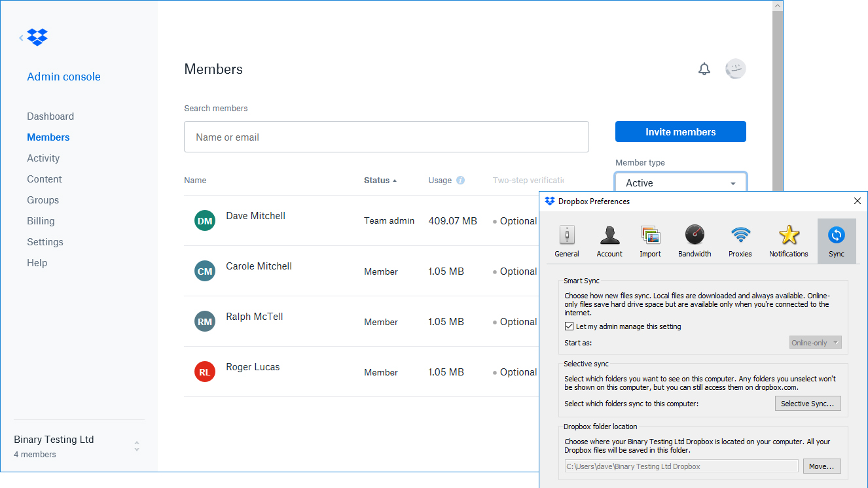Open the Activity section in the sidebar

(x=43, y=158)
